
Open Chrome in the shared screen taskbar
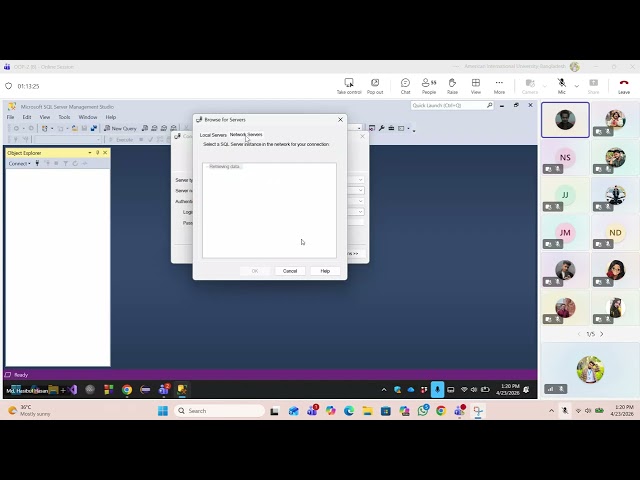pos(127,390)
